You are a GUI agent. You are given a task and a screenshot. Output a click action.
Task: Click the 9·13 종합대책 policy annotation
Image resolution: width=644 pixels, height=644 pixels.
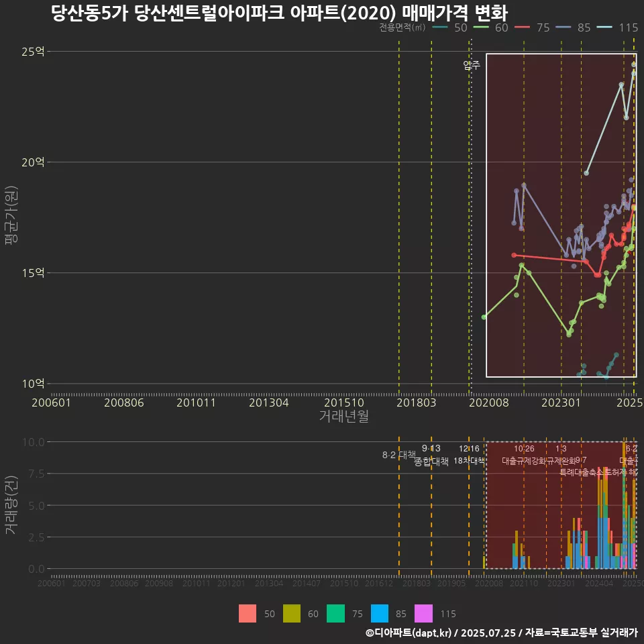[x=431, y=455]
